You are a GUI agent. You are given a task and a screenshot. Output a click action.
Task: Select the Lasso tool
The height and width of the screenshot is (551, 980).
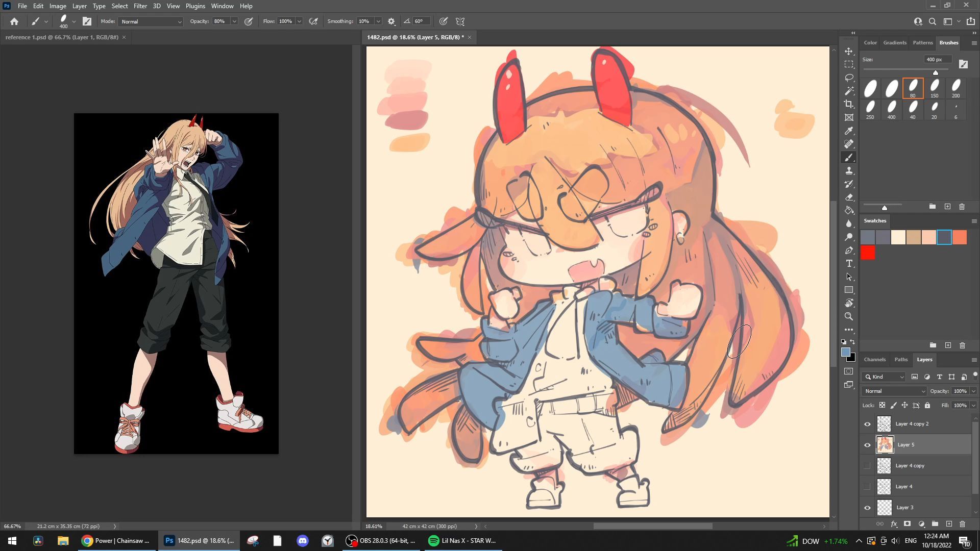849,78
